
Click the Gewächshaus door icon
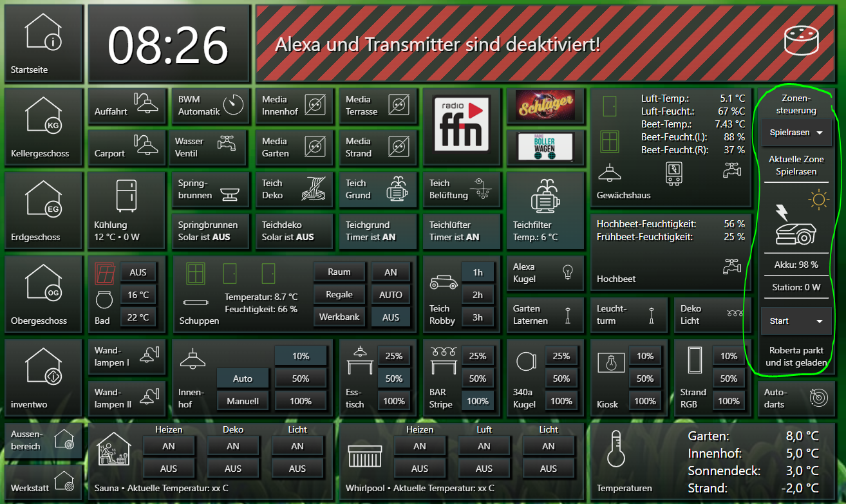pos(609,105)
